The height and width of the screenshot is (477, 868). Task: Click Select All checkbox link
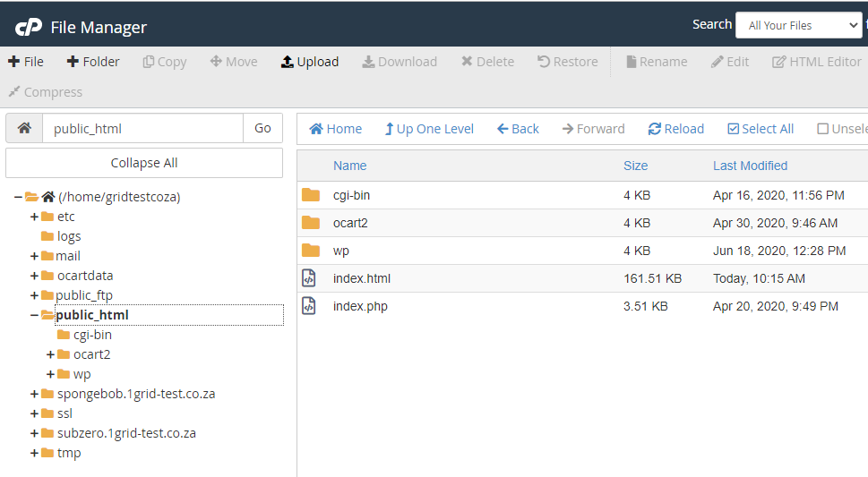tap(761, 129)
